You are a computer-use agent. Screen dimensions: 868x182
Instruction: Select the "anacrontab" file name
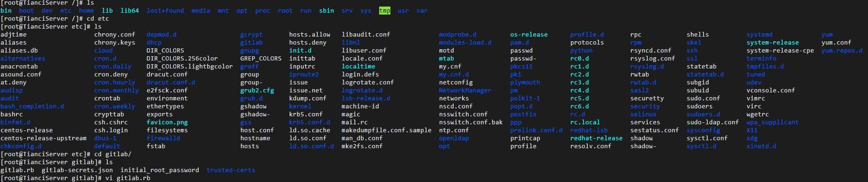pos(19,67)
